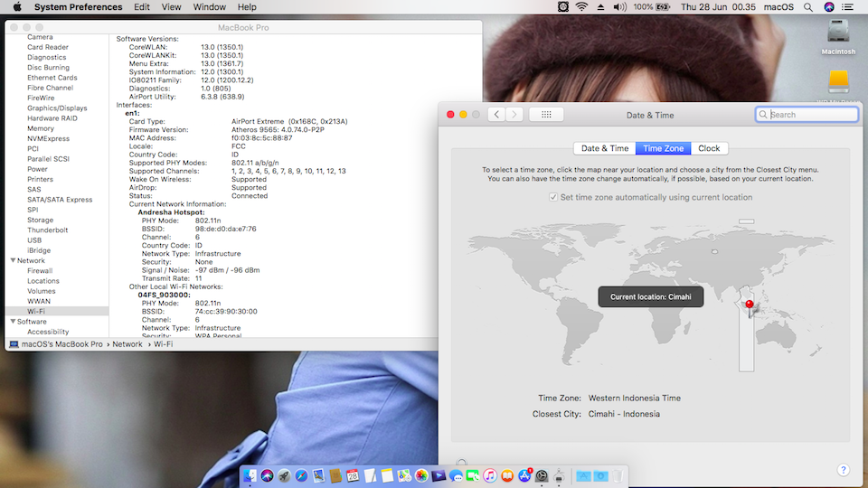Open Messages from the dock
The height and width of the screenshot is (488, 868).
456,476
